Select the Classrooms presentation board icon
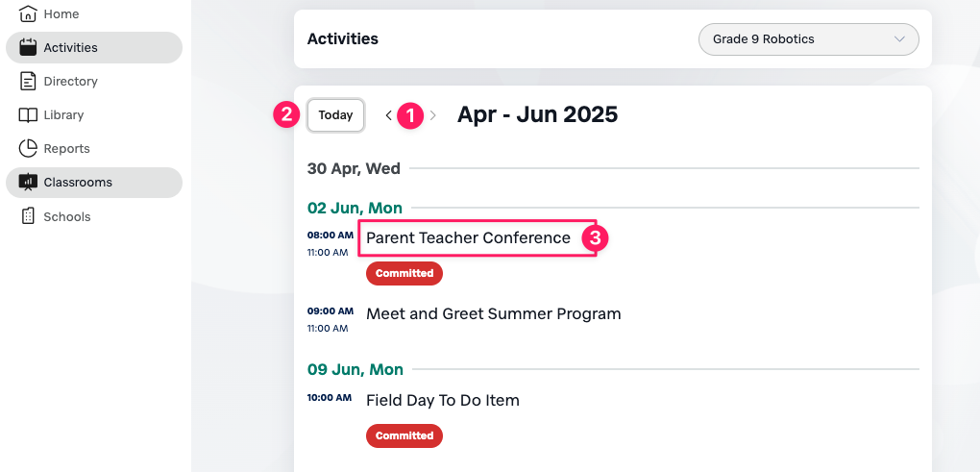Viewport: 980px width, 472px height. click(28, 183)
